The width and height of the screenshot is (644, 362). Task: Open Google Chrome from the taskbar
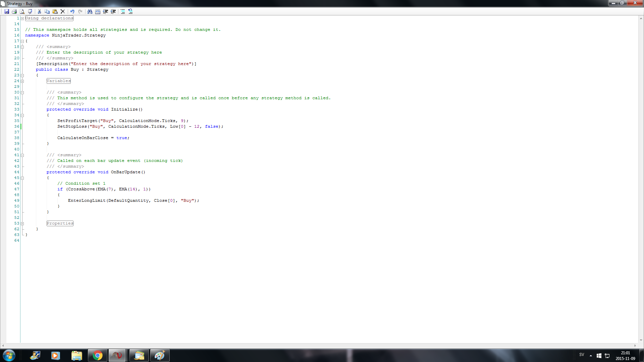[98, 355]
